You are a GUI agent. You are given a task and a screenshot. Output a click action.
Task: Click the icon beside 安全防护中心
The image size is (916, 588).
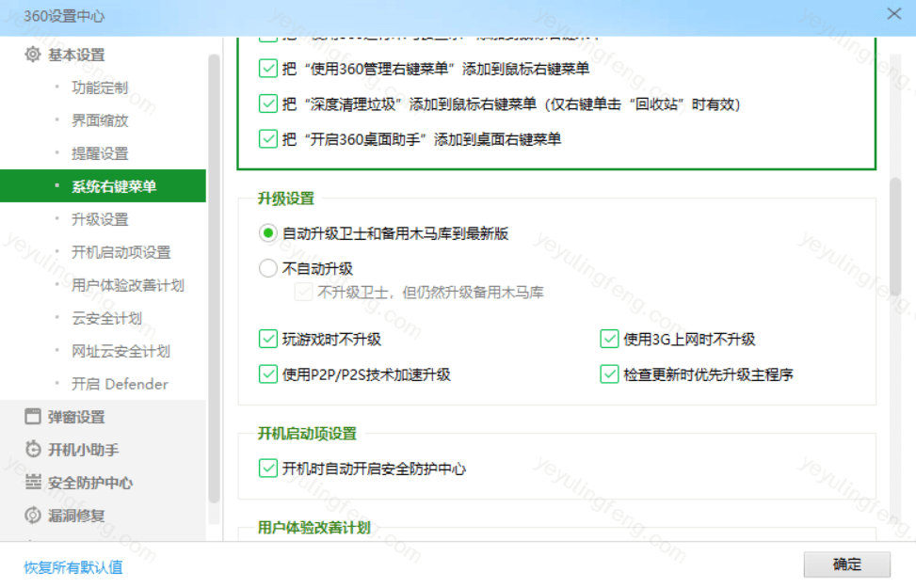(x=33, y=482)
